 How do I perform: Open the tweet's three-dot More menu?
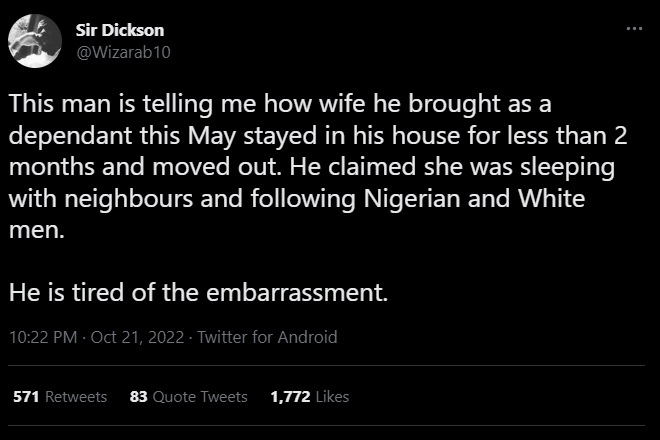pyautogui.click(x=632, y=30)
